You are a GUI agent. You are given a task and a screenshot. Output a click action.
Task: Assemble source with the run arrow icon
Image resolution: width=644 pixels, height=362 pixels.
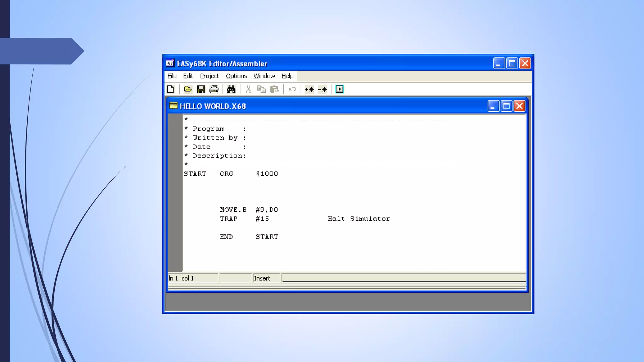tap(340, 89)
